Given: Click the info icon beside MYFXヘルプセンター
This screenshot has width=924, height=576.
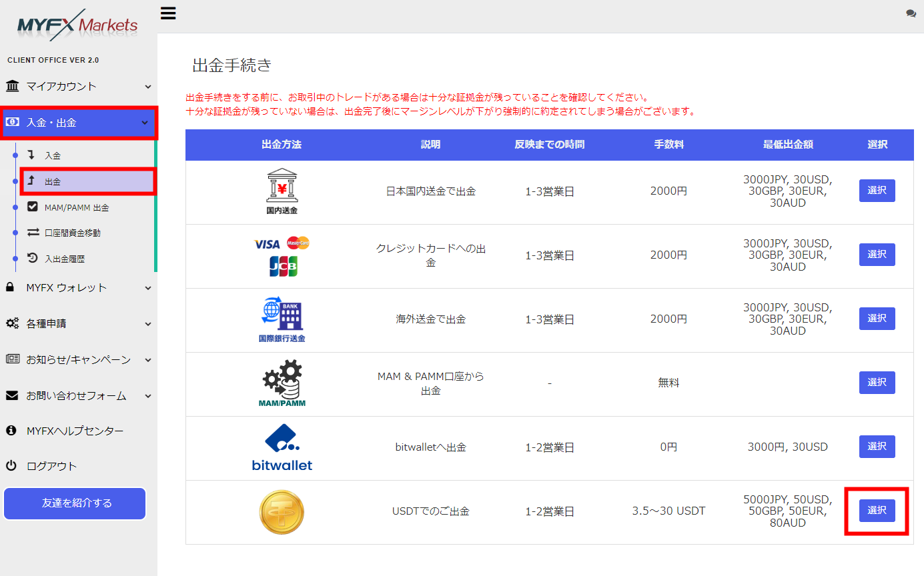Looking at the screenshot, I should (11, 431).
